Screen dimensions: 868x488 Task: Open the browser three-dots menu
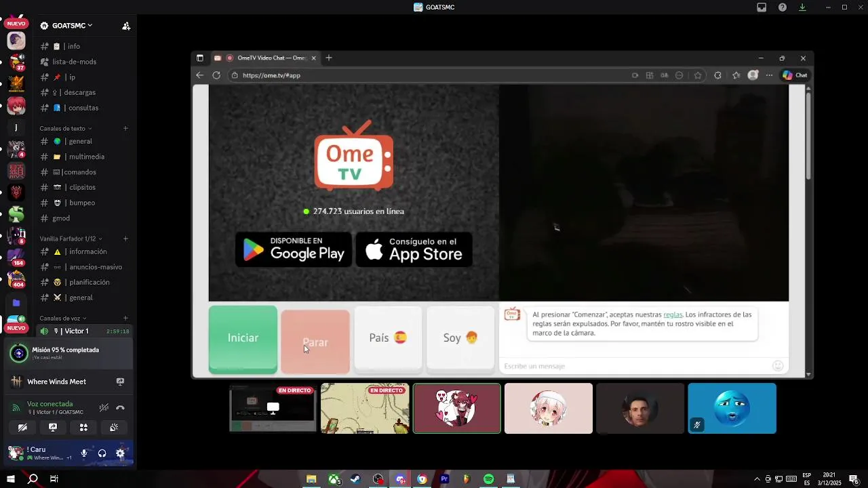click(769, 75)
